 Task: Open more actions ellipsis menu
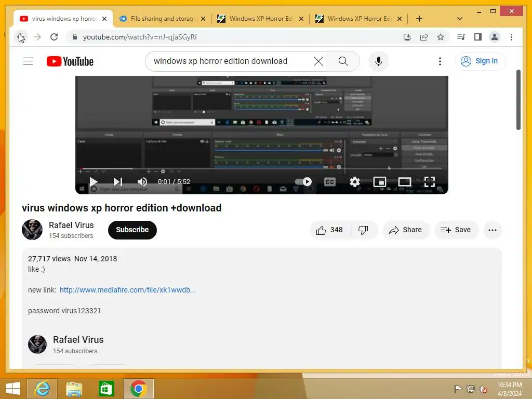click(493, 230)
